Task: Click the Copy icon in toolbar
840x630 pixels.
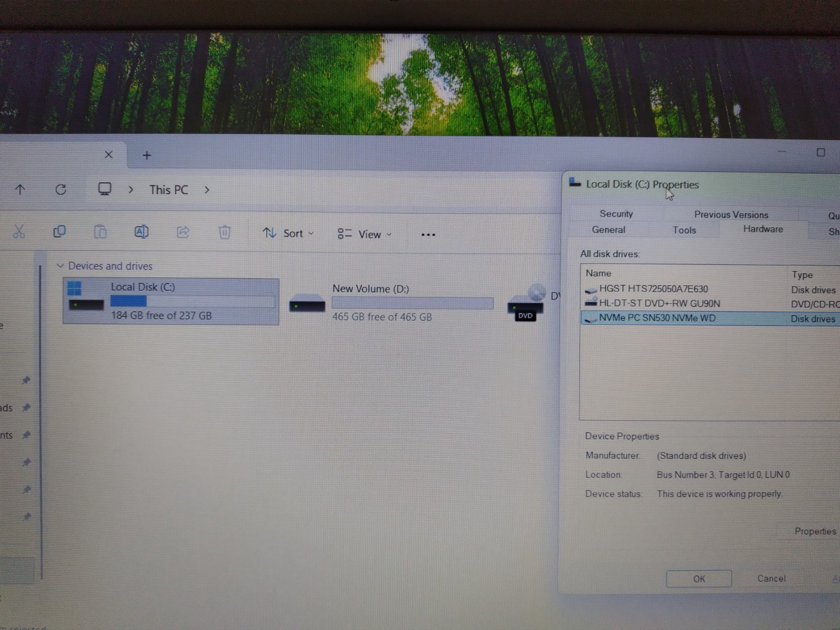Action: pos(59,232)
